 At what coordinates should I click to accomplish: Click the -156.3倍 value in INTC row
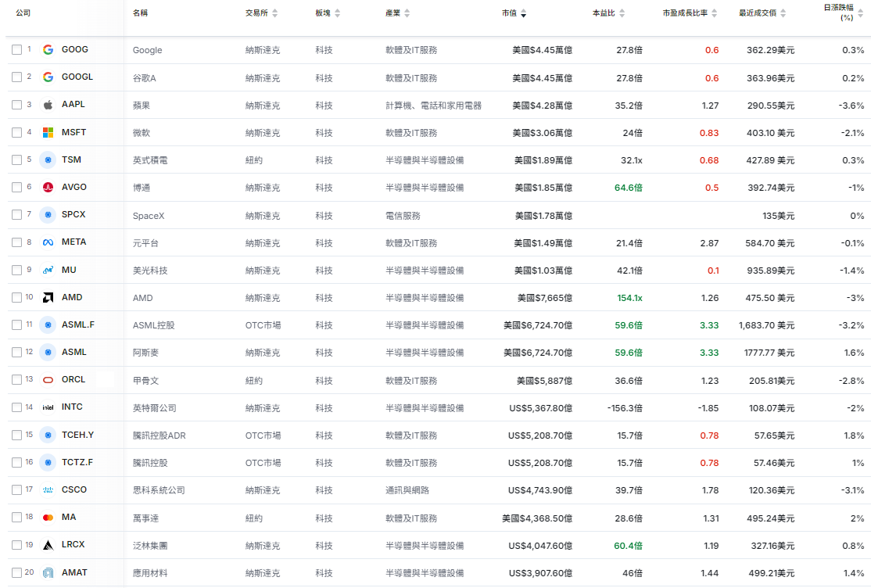click(625, 408)
